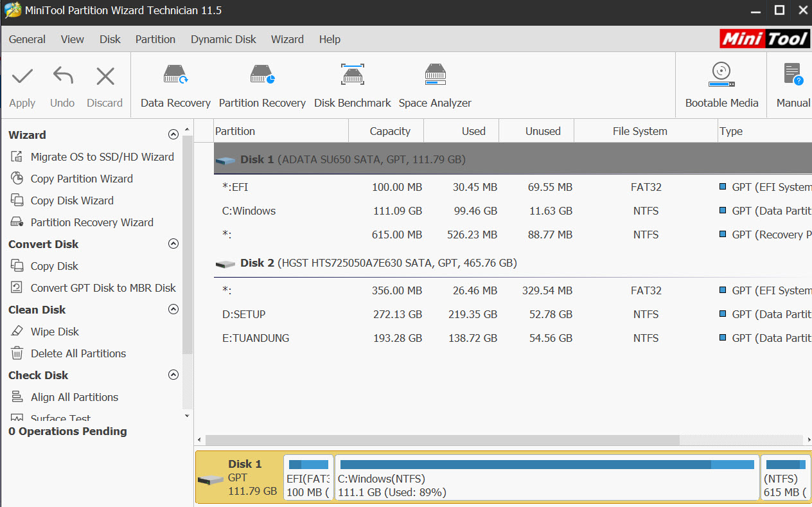Screen dimensions: 812x507
Task: Open the Dynamic Disk menu
Action: (x=223, y=39)
